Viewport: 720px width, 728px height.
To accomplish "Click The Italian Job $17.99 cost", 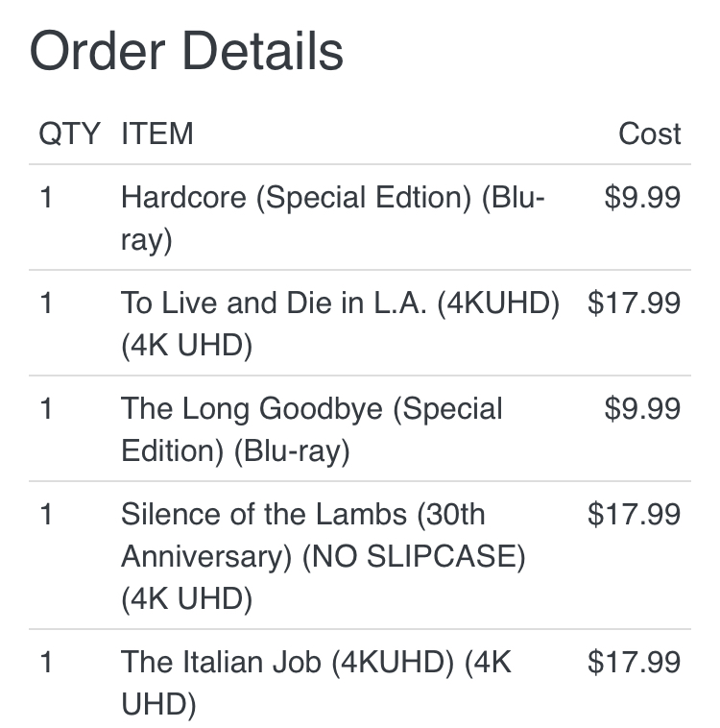I will [x=634, y=663].
